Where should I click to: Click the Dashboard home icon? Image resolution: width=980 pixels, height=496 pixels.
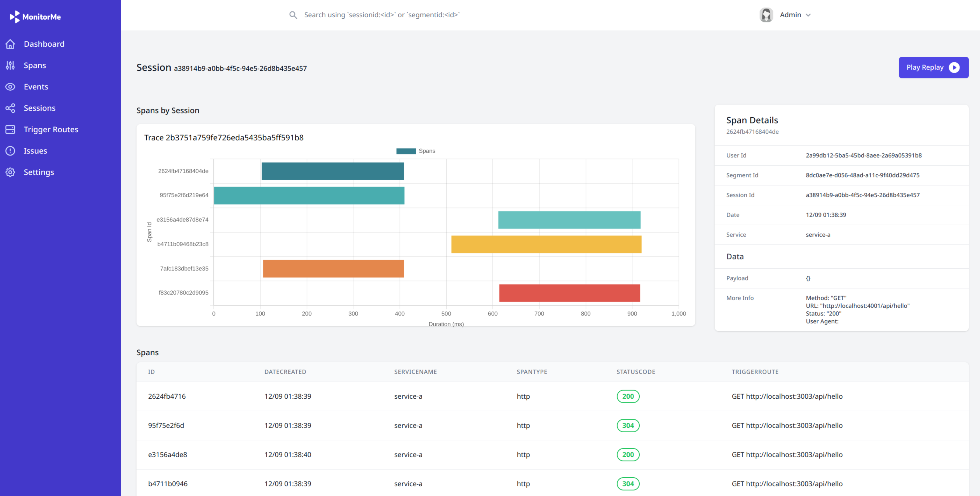coord(10,44)
